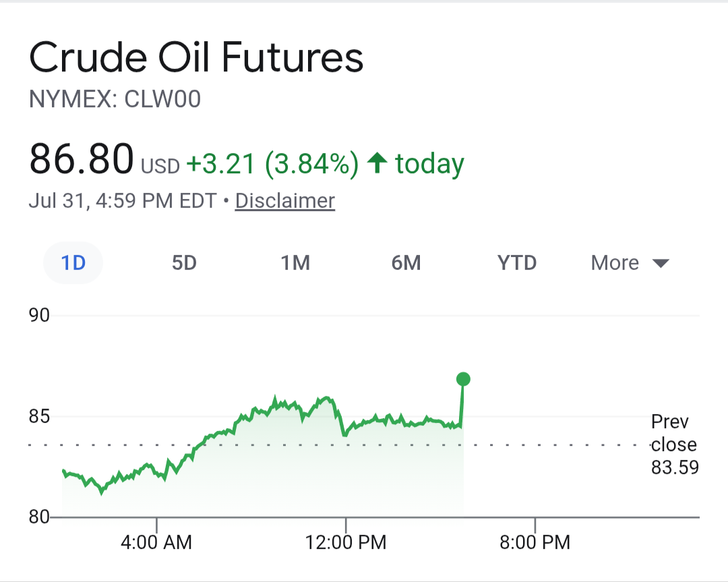Click the NYMEX: CLW00 ticker label

pos(115,99)
